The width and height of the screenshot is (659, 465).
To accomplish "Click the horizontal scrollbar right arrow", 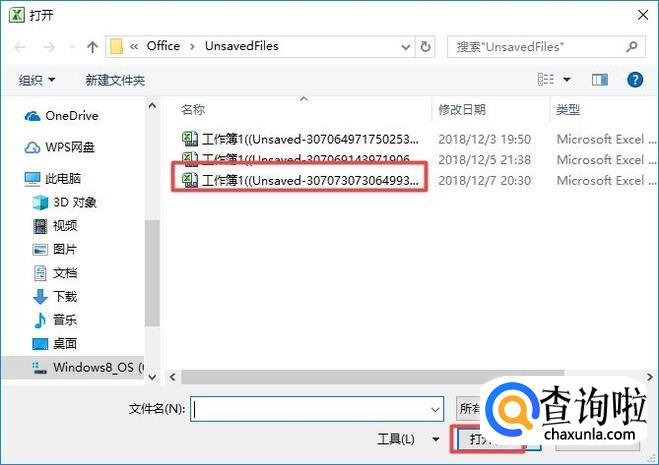I will pos(650,377).
